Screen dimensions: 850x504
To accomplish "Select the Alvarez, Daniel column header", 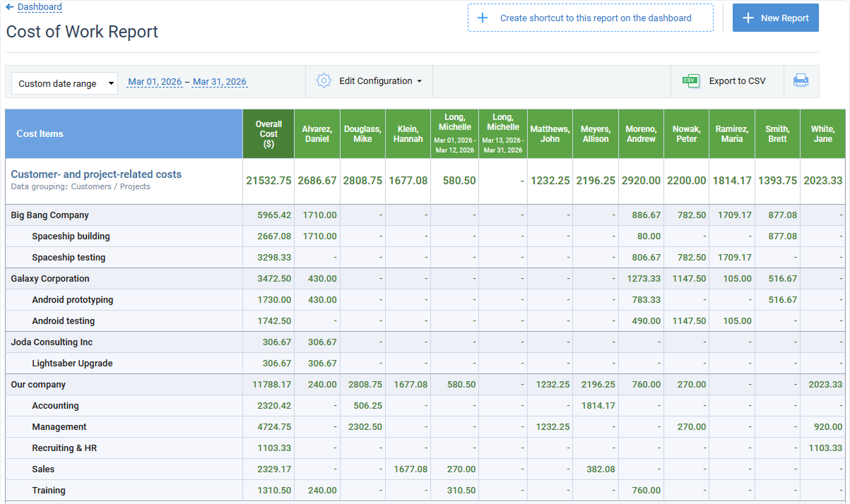I will (x=317, y=133).
